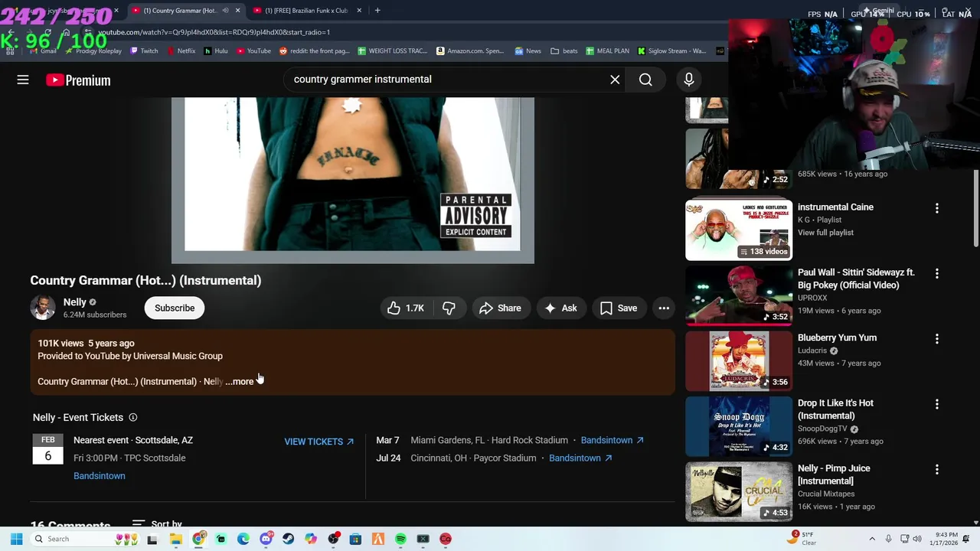980x551 pixels.
Task: Like the video with 1.7K thumbs up
Action: [406, 308]
